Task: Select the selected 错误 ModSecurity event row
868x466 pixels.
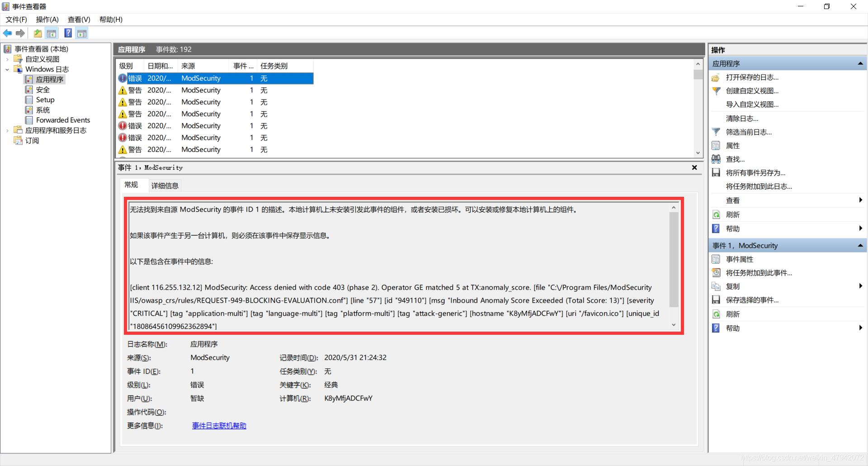Action: pyautogui.click(x=215, y=78)
